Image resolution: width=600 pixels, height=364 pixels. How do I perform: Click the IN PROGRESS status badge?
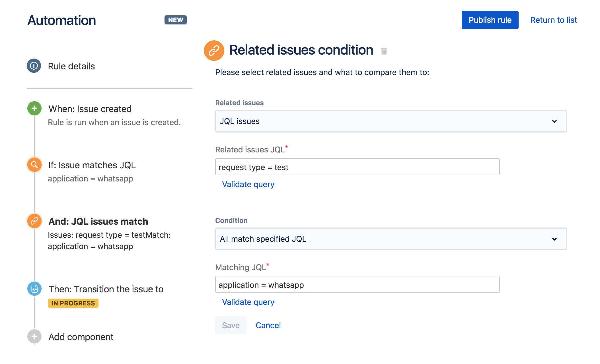[x=73, y=303]
